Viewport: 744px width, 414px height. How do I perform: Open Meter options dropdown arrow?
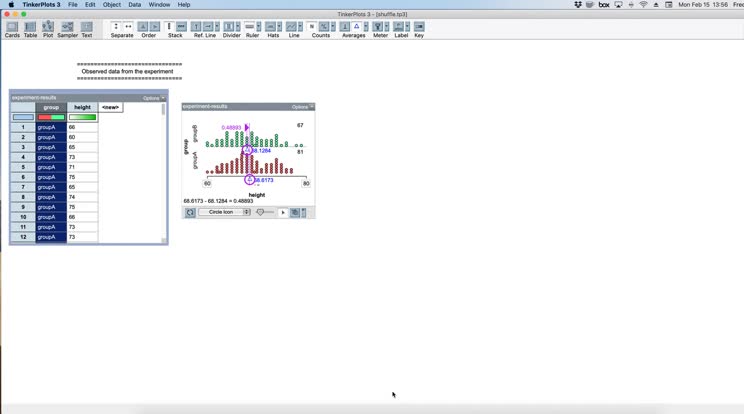[387, 27]
